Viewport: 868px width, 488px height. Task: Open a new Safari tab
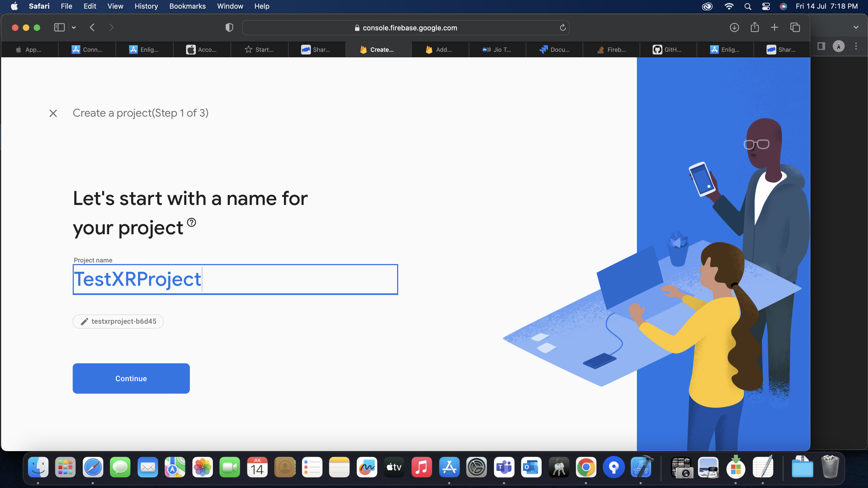coord(774,27)
